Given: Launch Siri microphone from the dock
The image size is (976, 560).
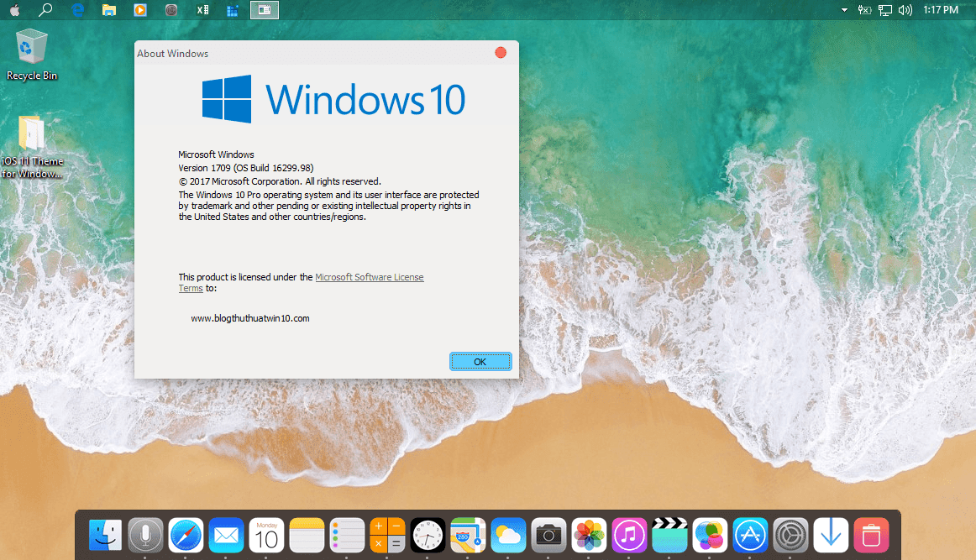Looking at the screenshot, I should click(x=145, y=535).
